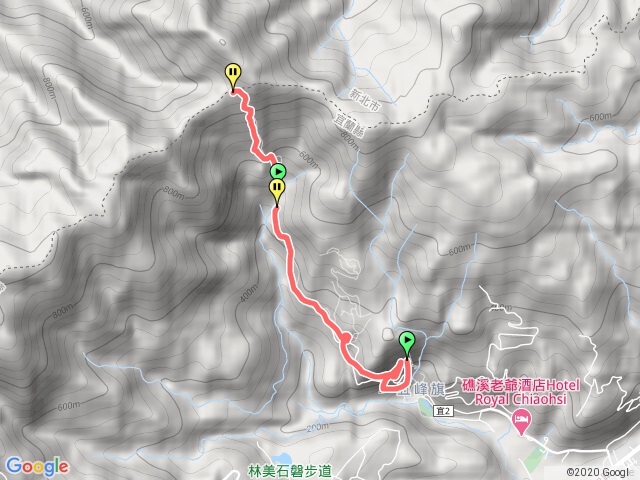640x480 pixels.
Task: Click the round waypoint bump on the red track
Action: click(345, 337)
